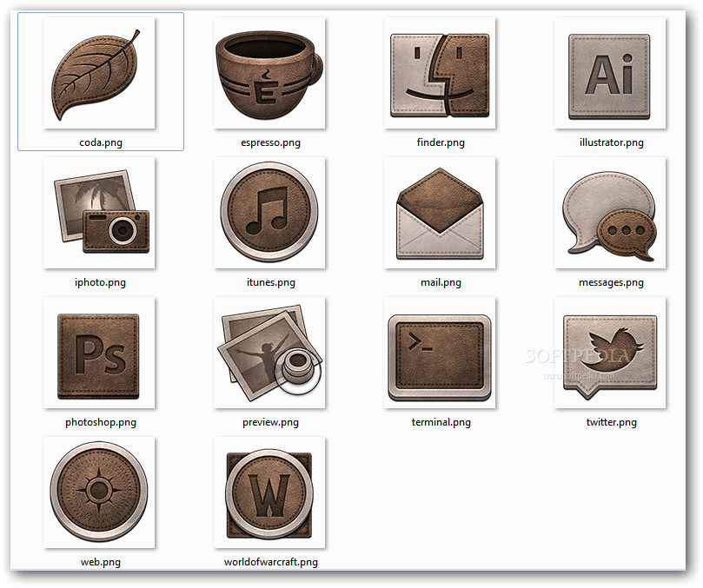Click the finder.png file name label

coord(441,143)
